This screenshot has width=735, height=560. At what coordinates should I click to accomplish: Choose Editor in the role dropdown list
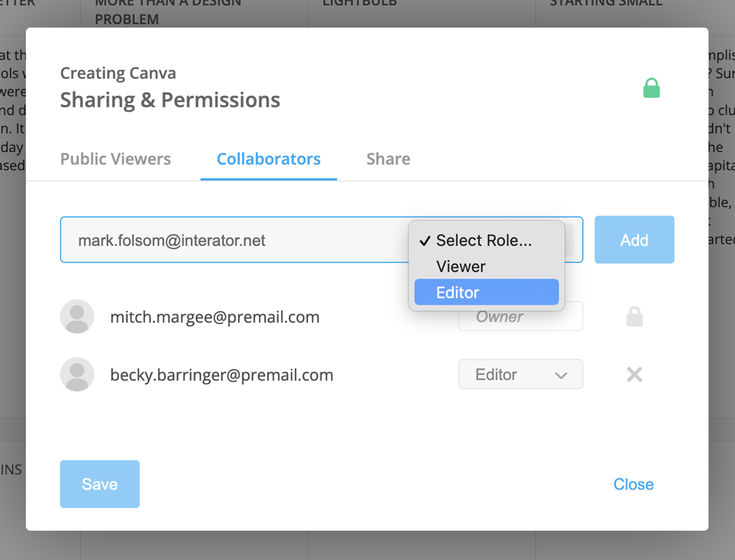point(486,292)
